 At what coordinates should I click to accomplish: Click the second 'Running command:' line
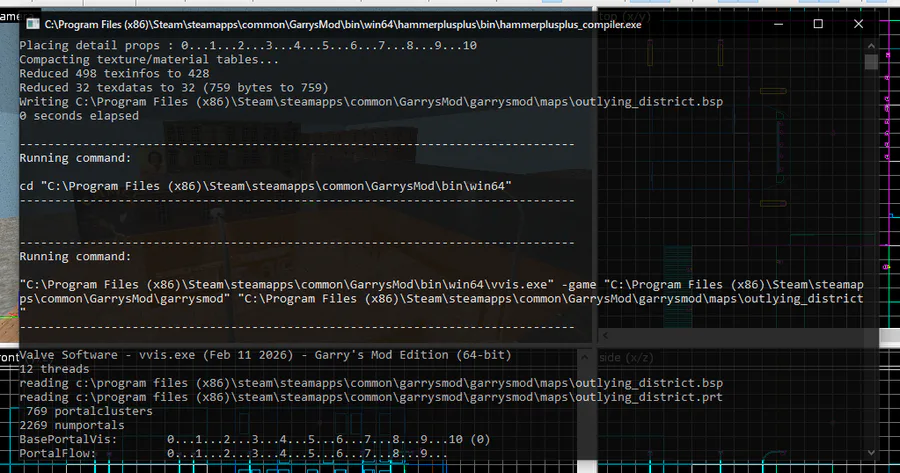click(75, 257)
